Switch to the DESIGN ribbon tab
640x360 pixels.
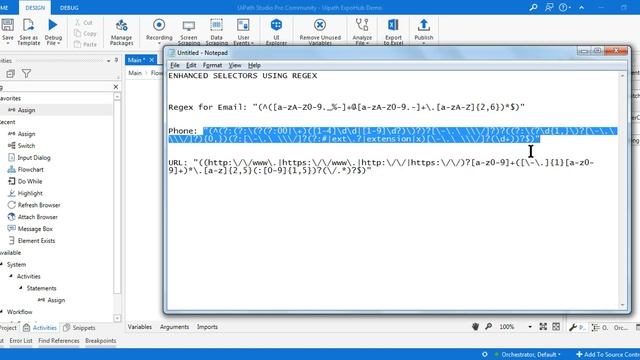pos(35,8)
